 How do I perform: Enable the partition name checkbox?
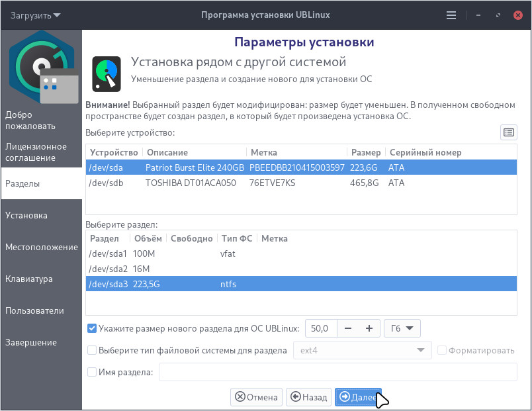coord(92,372)
